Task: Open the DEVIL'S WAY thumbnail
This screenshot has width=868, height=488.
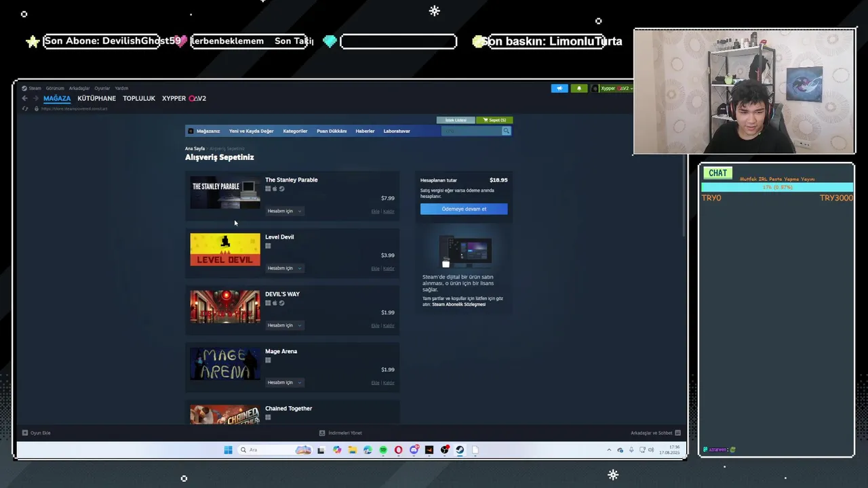Action: tap(225, 306)
